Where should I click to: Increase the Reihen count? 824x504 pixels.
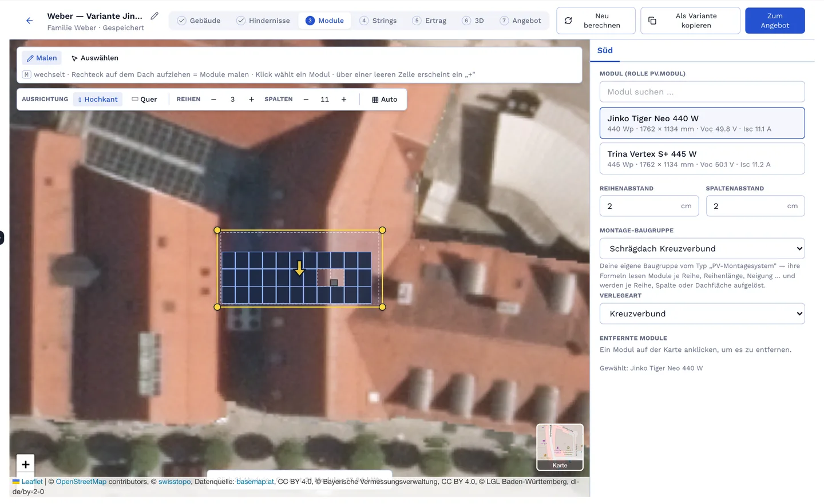[251, 100]
